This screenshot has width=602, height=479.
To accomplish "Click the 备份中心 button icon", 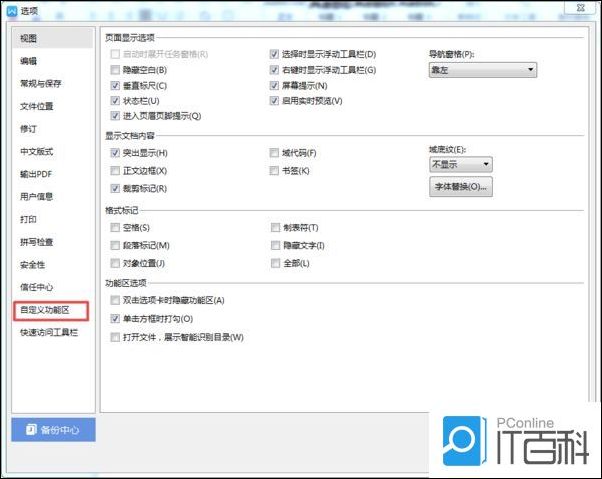I will click(31, 429).
